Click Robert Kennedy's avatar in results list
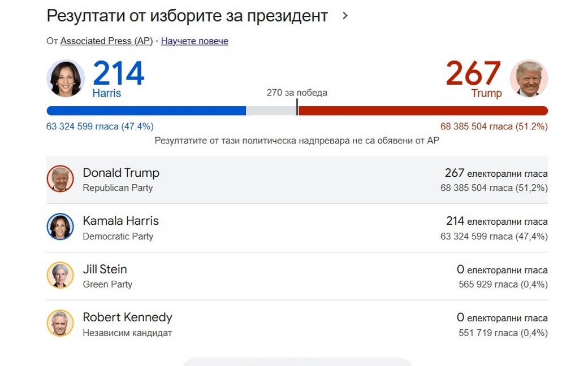 60,324
